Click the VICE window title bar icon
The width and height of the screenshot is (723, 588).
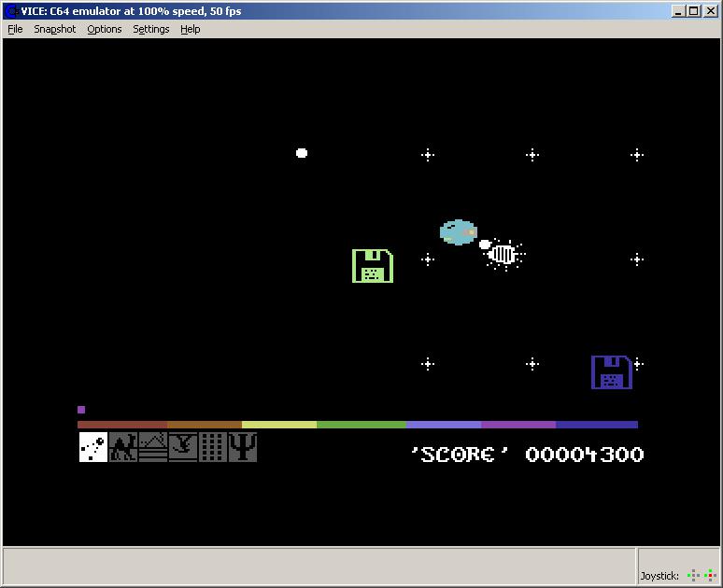point(11,11)
